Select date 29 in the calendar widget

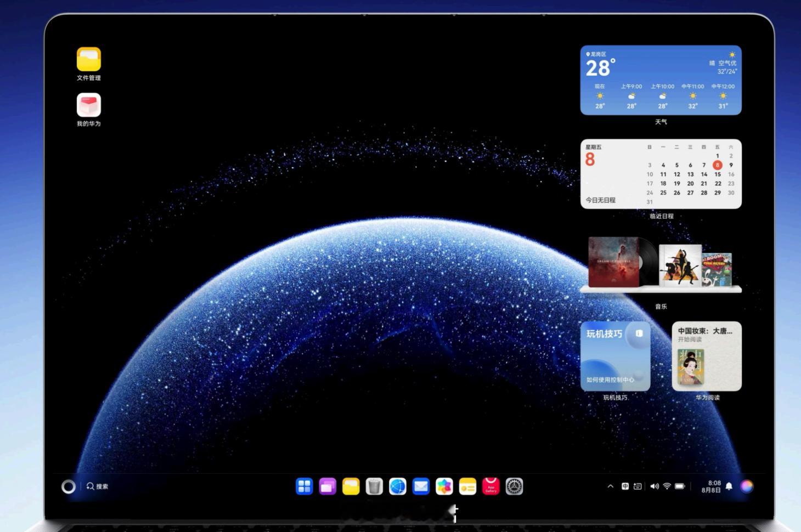pyautogui.click(x=718, y=193)
